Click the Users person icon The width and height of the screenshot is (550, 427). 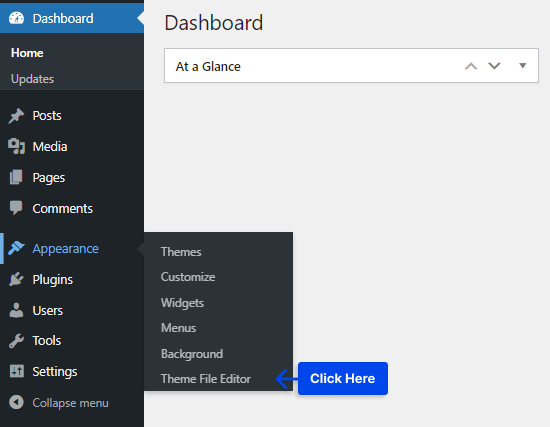pos(16,310)
